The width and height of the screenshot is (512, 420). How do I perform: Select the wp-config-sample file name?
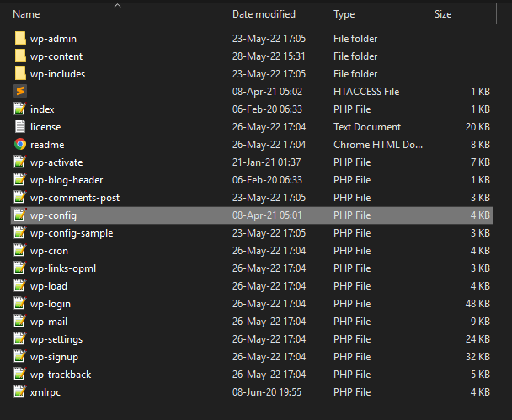point(72,233)
